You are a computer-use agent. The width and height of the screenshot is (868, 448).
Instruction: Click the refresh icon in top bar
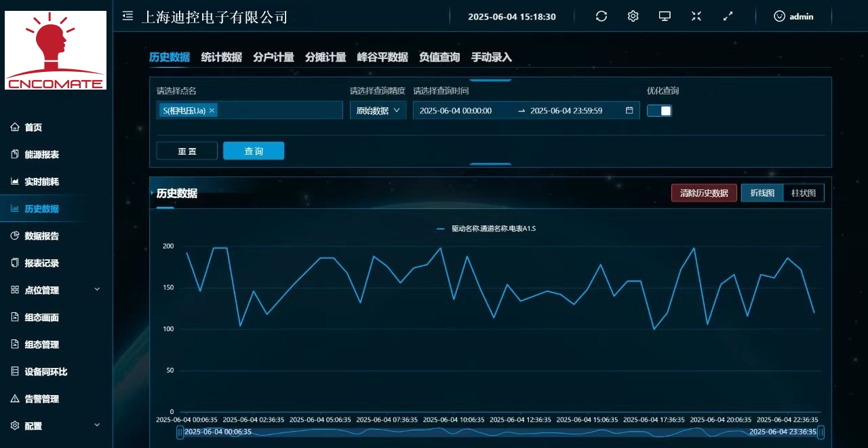[x=601, y=16]
